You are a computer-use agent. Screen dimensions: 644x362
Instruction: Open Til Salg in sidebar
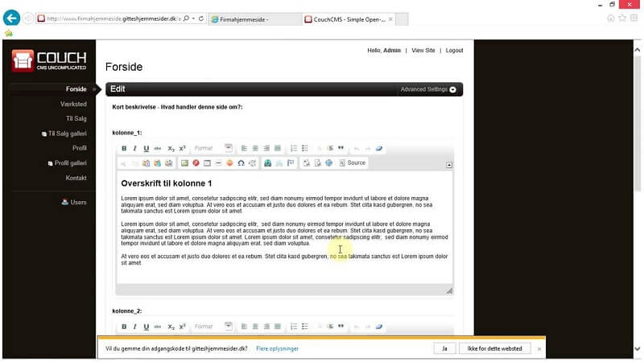[76, 118]
